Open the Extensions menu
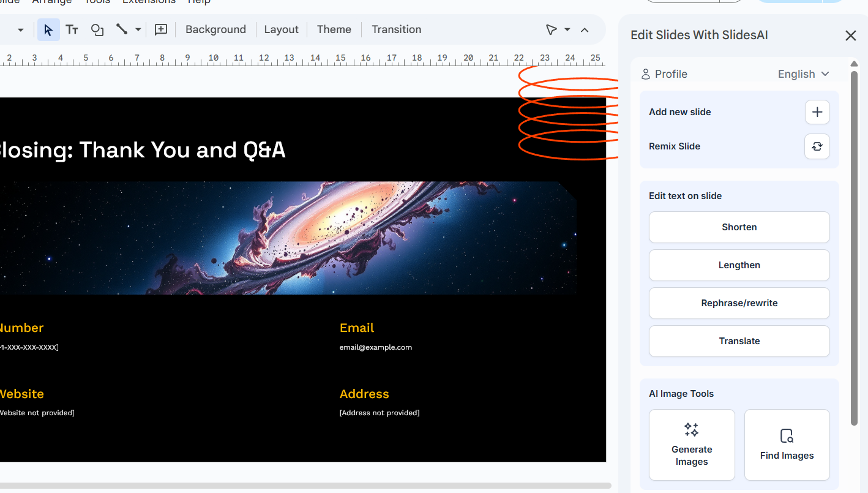This screenshot has width=868, height=493. 149,2
